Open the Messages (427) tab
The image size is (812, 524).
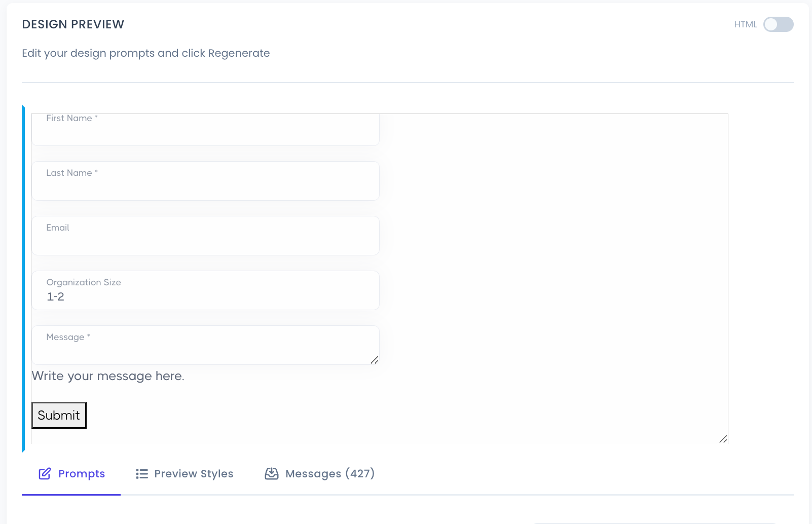330,473
